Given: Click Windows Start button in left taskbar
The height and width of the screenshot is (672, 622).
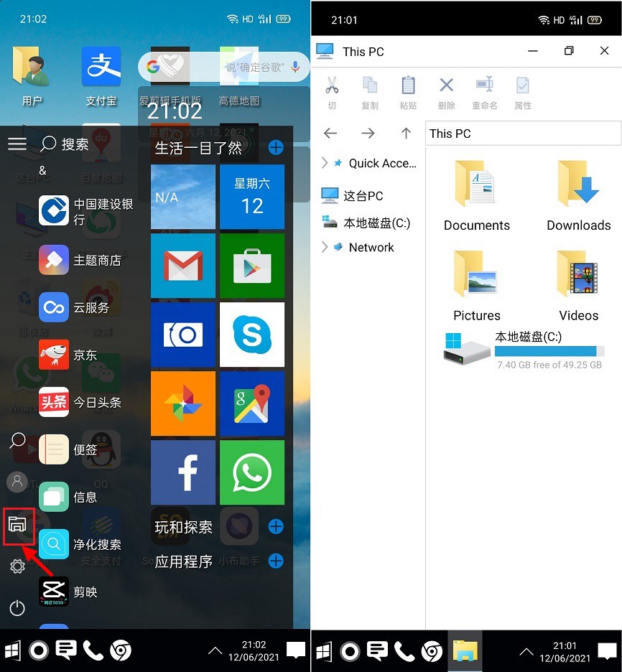Looking at the screenshot, I should [12, 650].
